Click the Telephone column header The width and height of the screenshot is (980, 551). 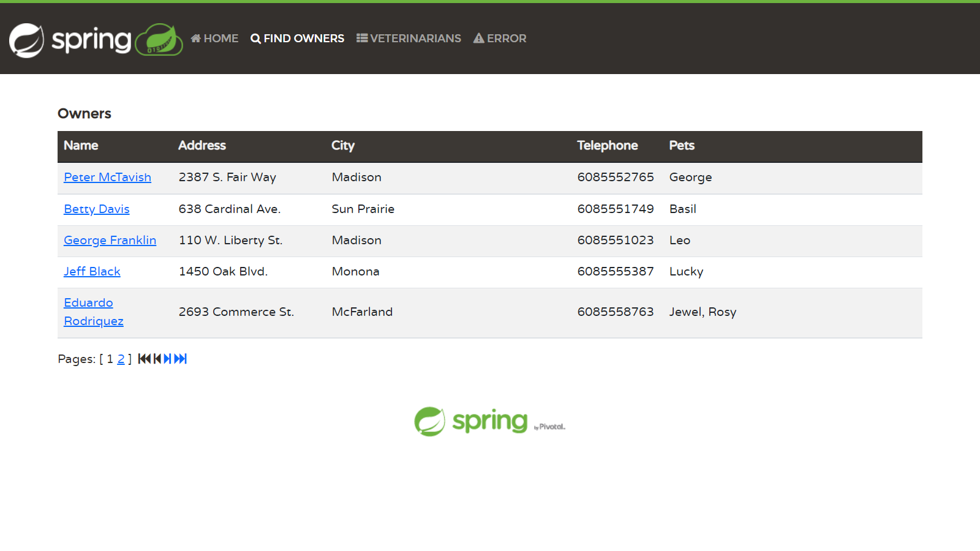coord(607,146)
